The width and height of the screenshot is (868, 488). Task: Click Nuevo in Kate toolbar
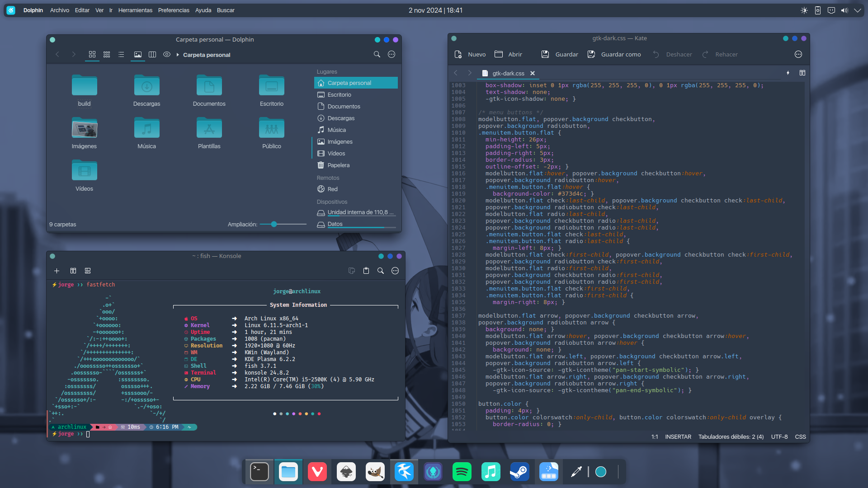coord(470,54)
